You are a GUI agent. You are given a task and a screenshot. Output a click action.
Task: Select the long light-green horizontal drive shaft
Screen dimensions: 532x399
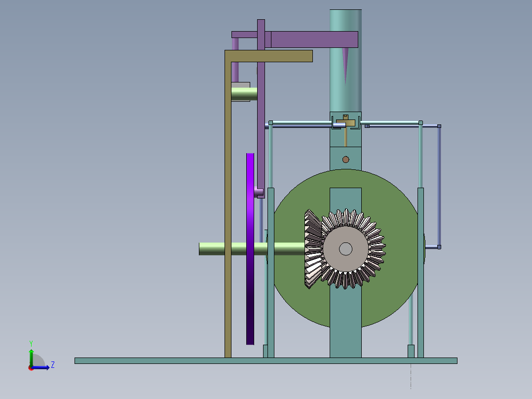251,248
